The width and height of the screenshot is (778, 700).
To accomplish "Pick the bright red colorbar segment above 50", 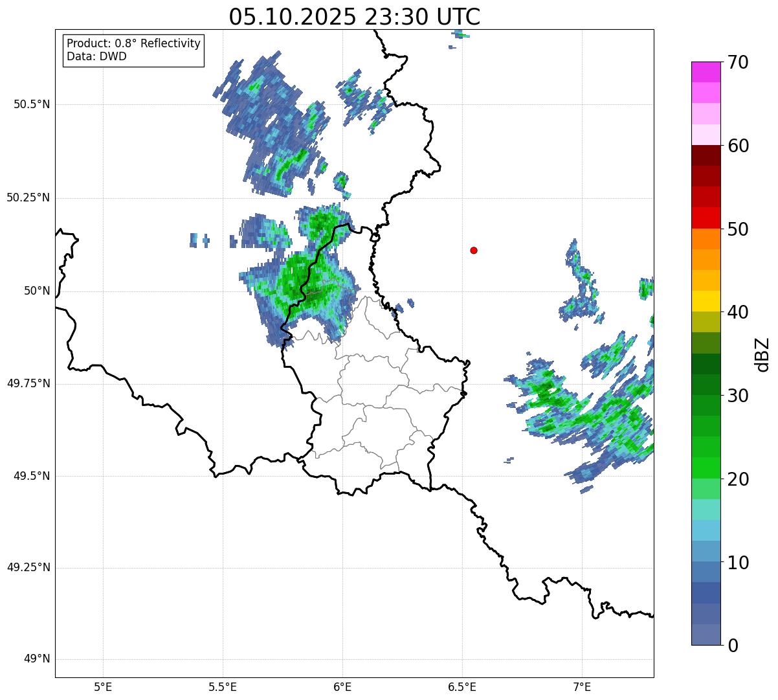I will [x=706, y=218].
